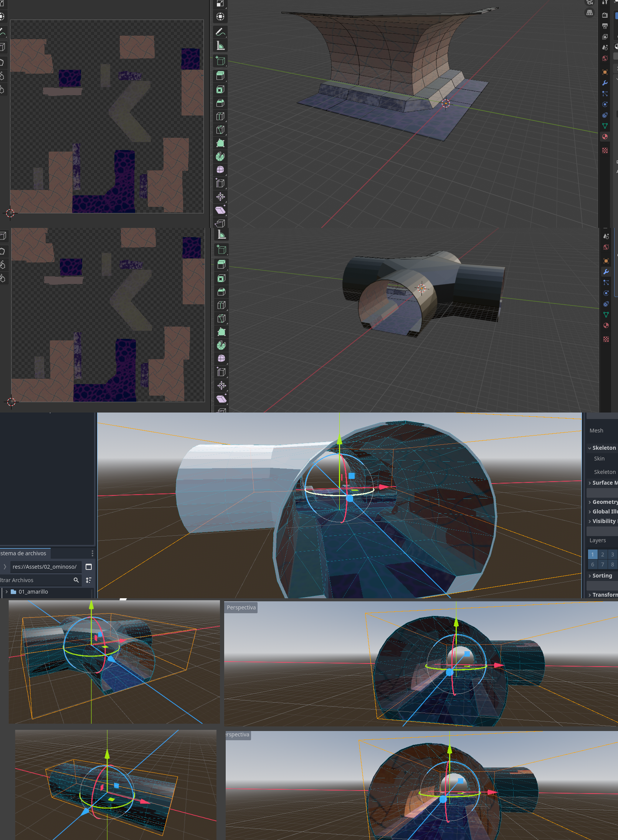The height and width of the screenshot is (840, 618).
Task: Open the FileSystem dock three-dot menu
Action: [x=92, y=553]
